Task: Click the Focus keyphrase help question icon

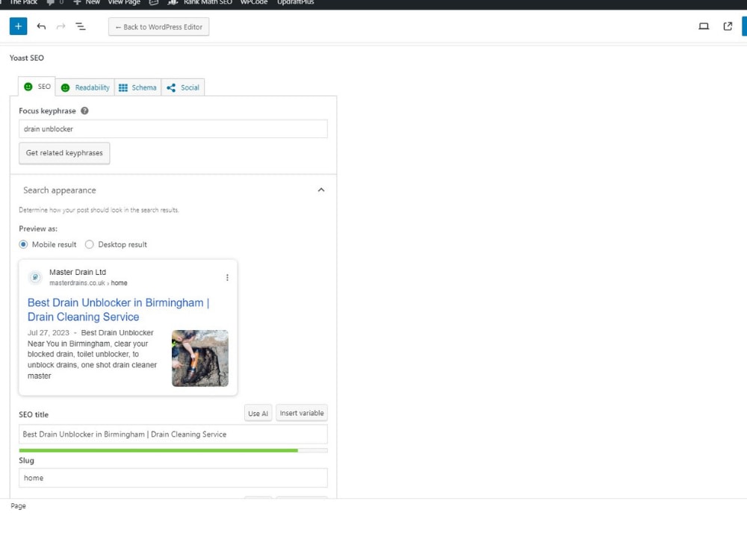Action: 84,111
